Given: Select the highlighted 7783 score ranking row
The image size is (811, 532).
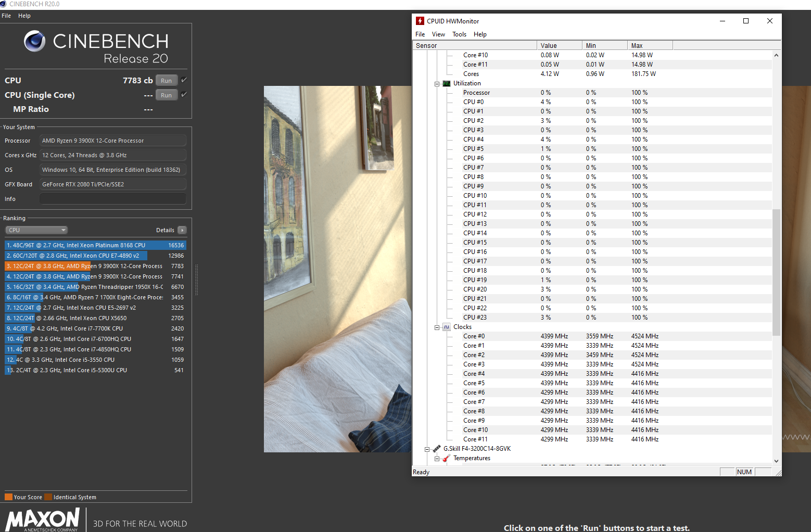Looking at the screenshot, I should tap(96, 266).
